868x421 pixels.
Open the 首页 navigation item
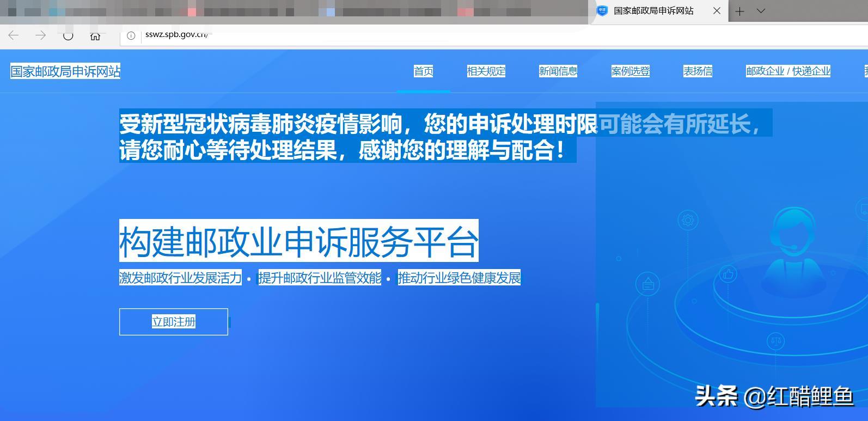(423, 71)
